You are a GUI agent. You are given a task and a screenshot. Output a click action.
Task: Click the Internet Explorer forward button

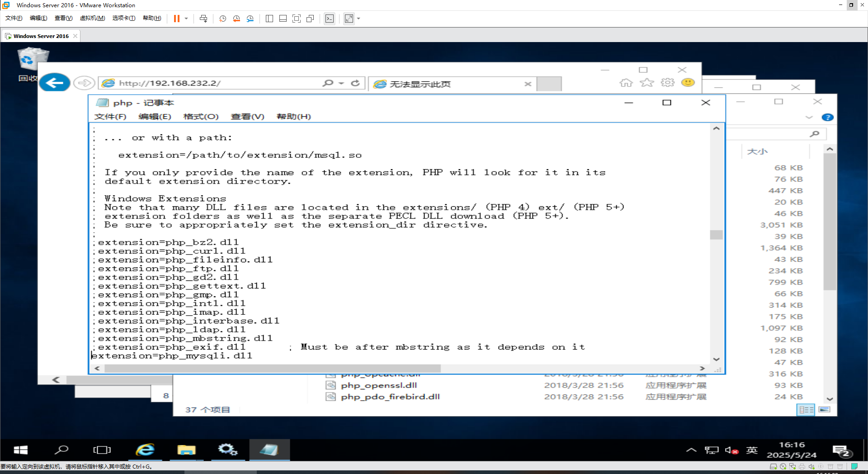pos(84,83)
